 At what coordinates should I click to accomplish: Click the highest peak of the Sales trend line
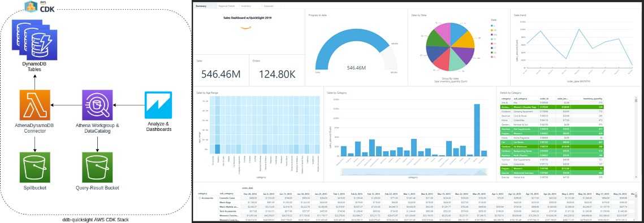click(x=579, y=29)
